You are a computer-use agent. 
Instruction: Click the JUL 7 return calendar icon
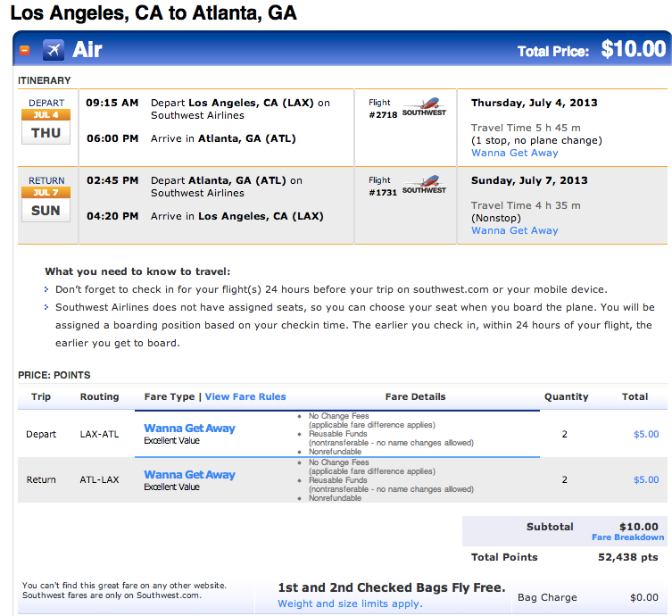pyautogui.click(x=46, y=202)
